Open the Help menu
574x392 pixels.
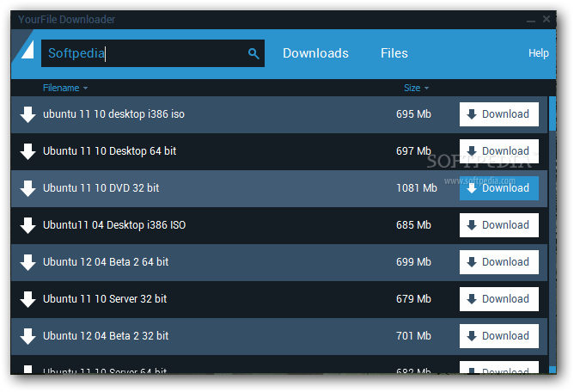tap(539, 53)
